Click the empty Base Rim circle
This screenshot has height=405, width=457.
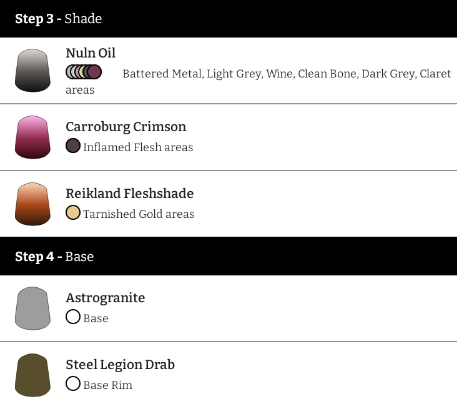(x=73, y=383)
